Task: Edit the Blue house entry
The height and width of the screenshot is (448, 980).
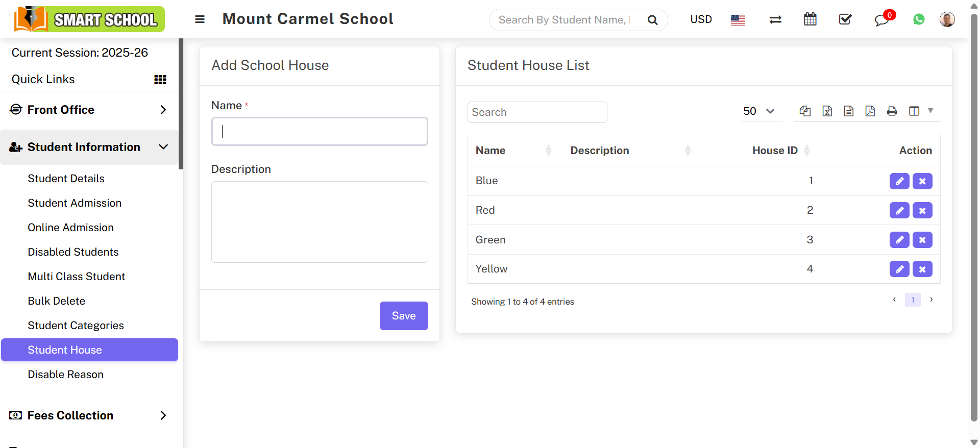Action: [899, 181]
